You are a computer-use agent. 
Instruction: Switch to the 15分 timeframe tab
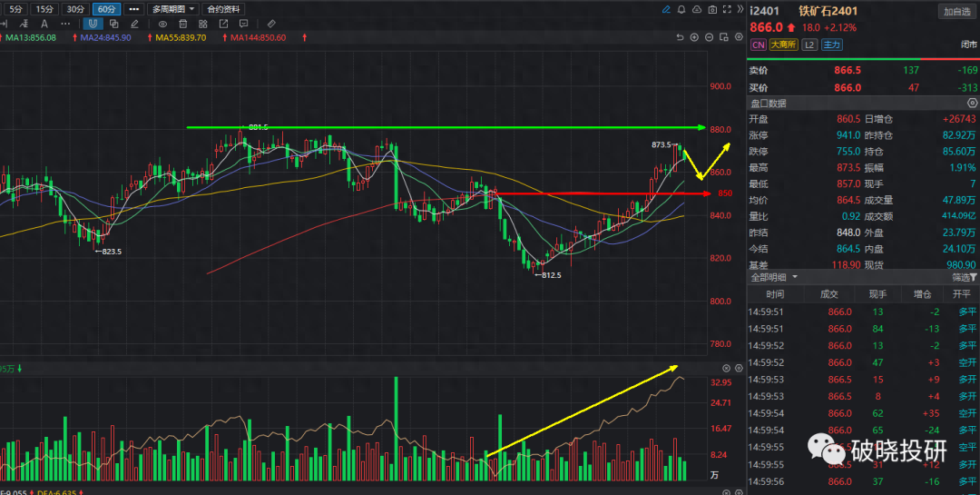(45, 9)
